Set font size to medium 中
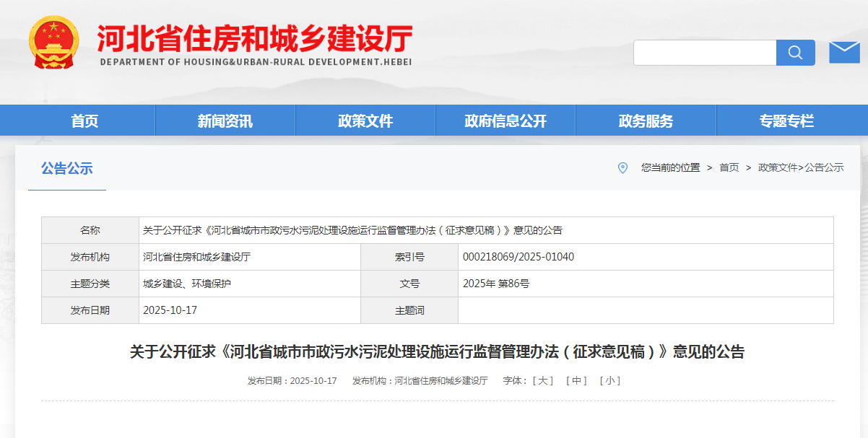Image resolution: width=868 pixels, height=438 pixels. point(576,380)
